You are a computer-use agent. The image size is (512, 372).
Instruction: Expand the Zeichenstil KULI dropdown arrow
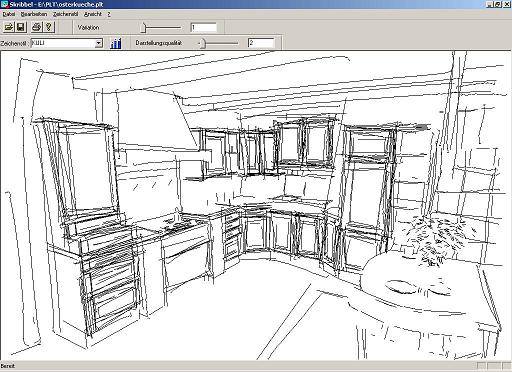98,43
